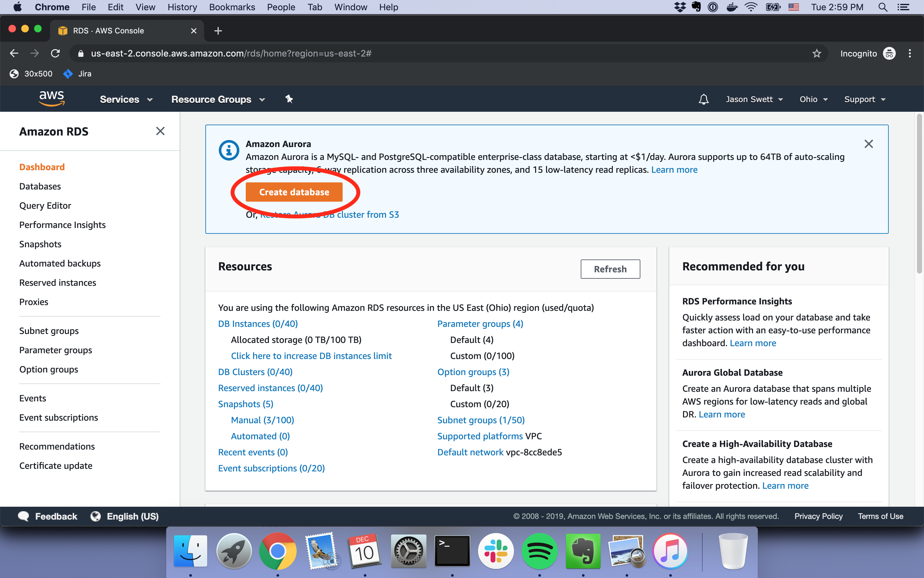The height and width of the screenshot is (578, 924).
Task: Open the Wi-Fi menu bar icon
Action: (751, 7)
